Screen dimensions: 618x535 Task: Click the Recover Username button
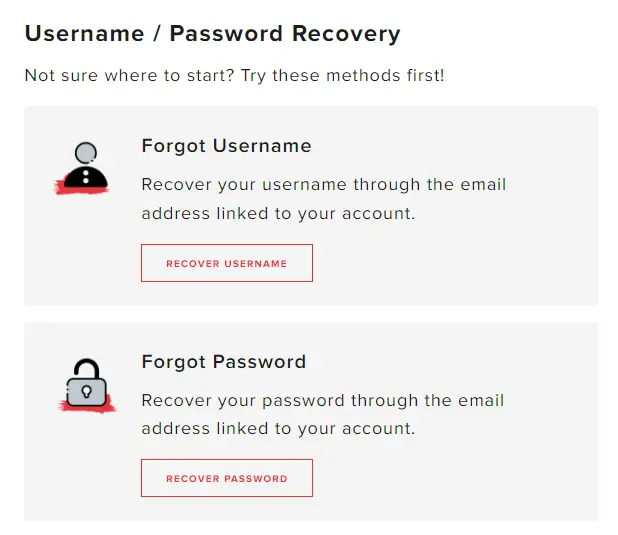tap(227, 263)
